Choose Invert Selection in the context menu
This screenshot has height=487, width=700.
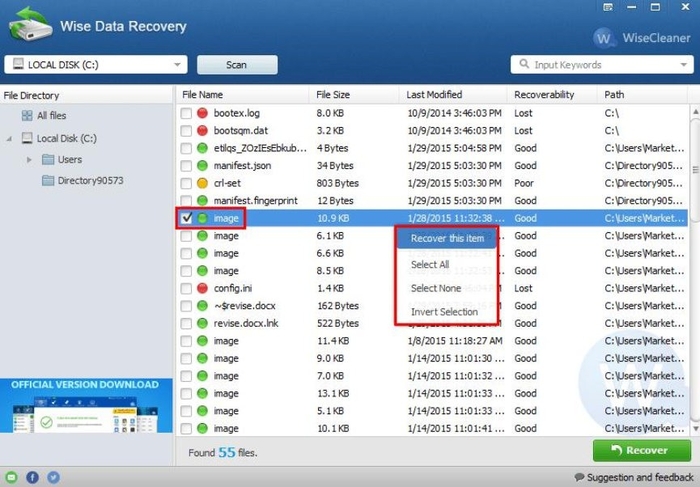(x=444, y=312)
